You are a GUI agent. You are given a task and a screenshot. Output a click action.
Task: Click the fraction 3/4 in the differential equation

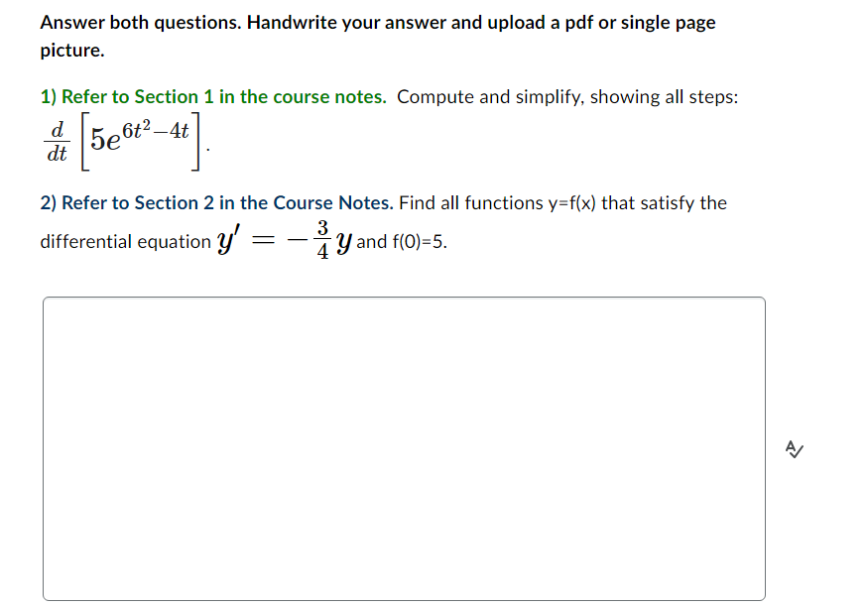tap(322, 236)
